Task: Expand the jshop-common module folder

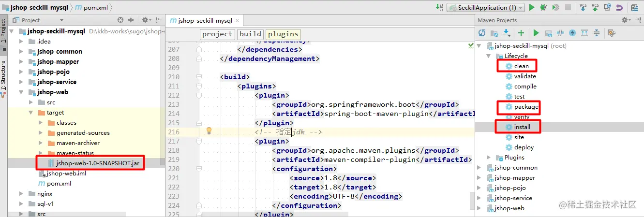Action: [21, 51]
